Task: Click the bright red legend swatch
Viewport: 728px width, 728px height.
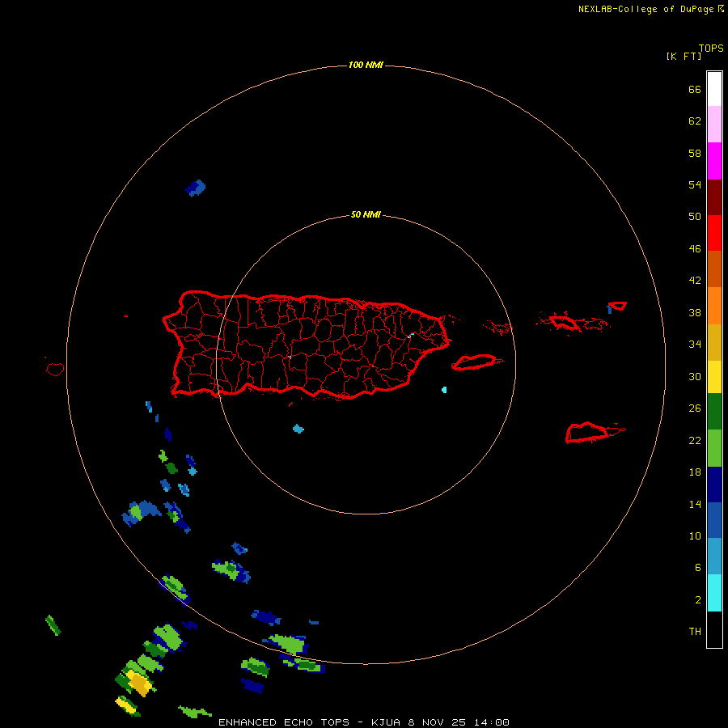Action: tap(714, 233)
